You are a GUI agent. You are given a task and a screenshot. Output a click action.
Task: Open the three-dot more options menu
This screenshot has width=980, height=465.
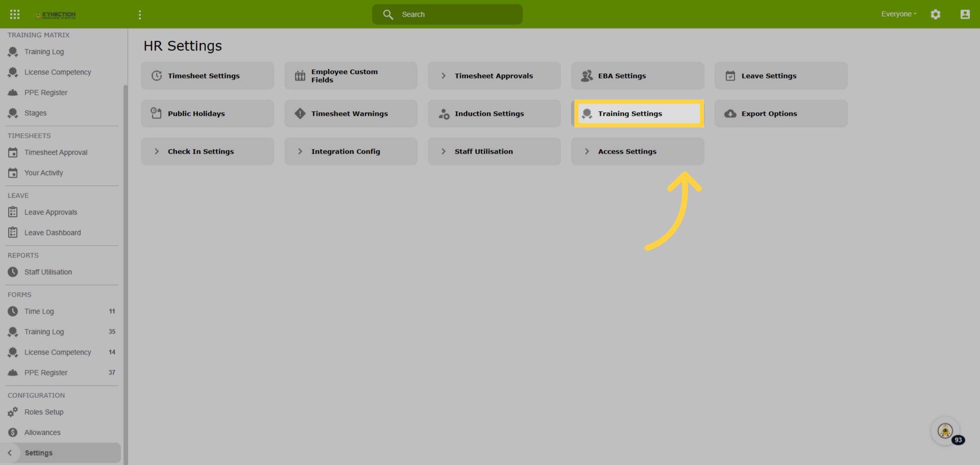140,15
